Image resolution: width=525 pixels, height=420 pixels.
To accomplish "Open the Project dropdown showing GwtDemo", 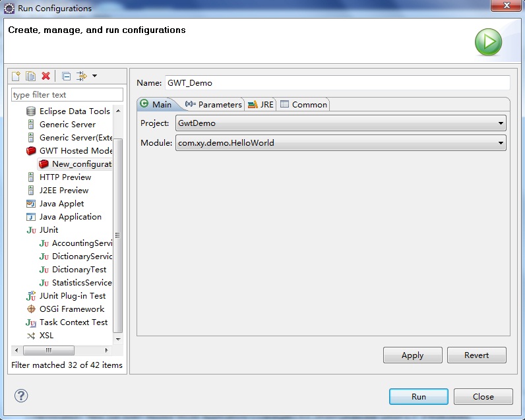I will [341, 123].
